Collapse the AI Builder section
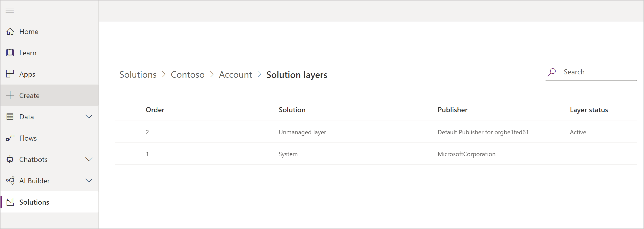The image size is (644, 229). 89,181
